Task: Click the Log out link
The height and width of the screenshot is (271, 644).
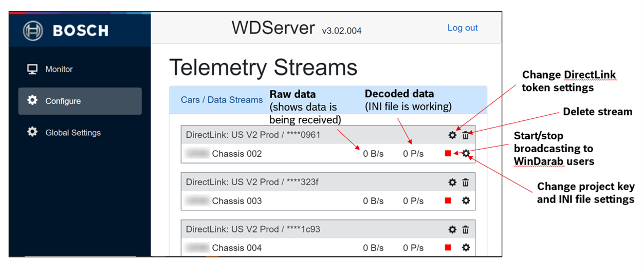Action: click(x=463, y=28)
